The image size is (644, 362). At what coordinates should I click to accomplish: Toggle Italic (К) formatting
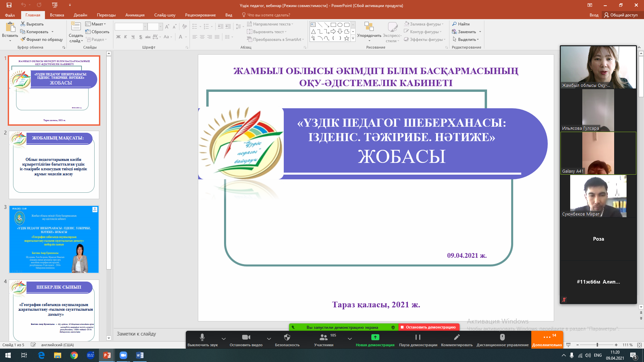[x=125, y=37]
